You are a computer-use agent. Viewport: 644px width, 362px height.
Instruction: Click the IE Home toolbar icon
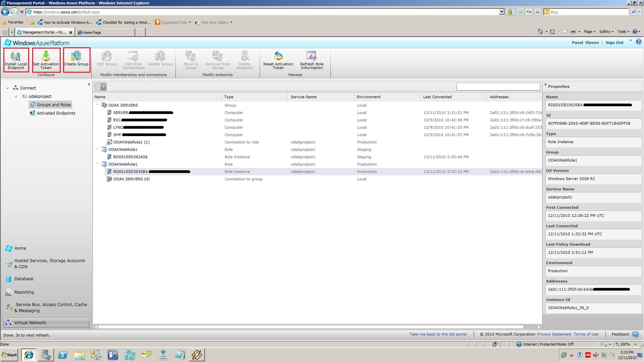pyautogui.click(x=540, y=32)
